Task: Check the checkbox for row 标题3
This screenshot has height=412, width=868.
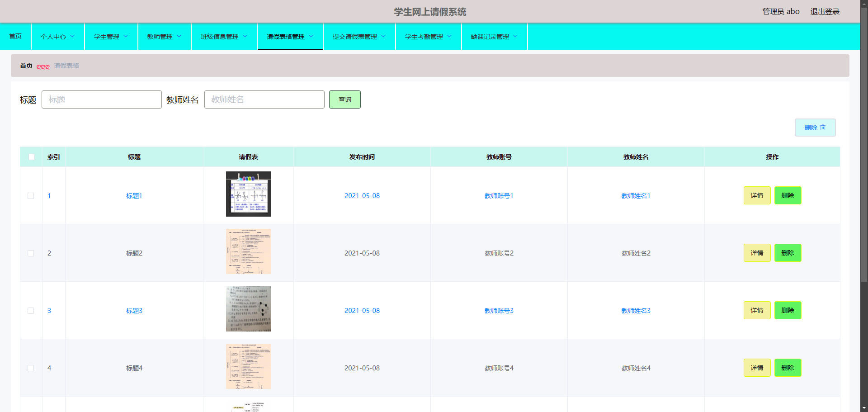Action: coord(31,311)
